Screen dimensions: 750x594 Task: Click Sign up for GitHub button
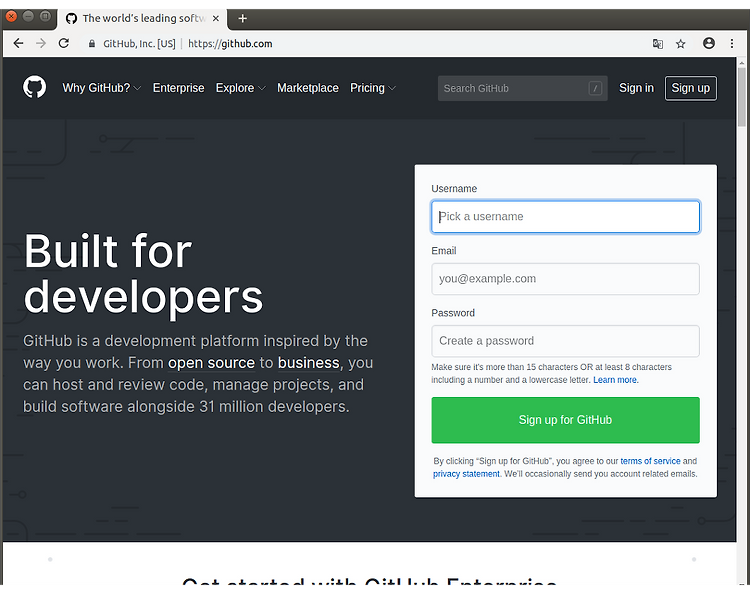(565, 420)
